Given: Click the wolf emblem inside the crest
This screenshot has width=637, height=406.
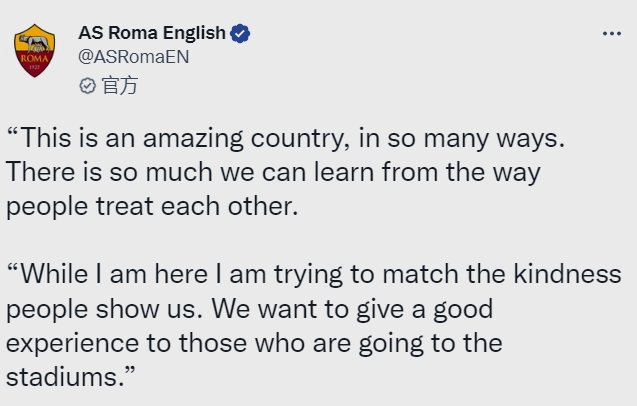Looking at the screenshot, I should [x=34, y=43].
